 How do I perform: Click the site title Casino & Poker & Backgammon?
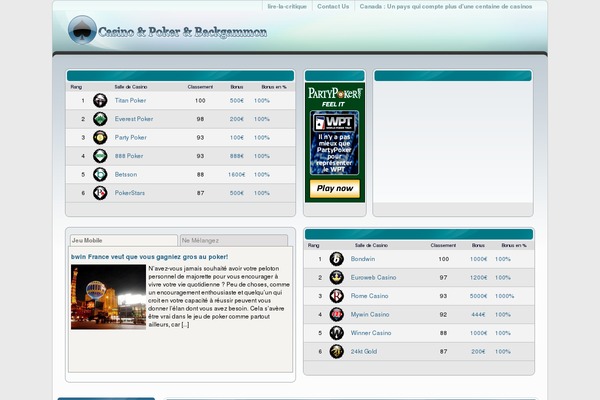[183, 32]
